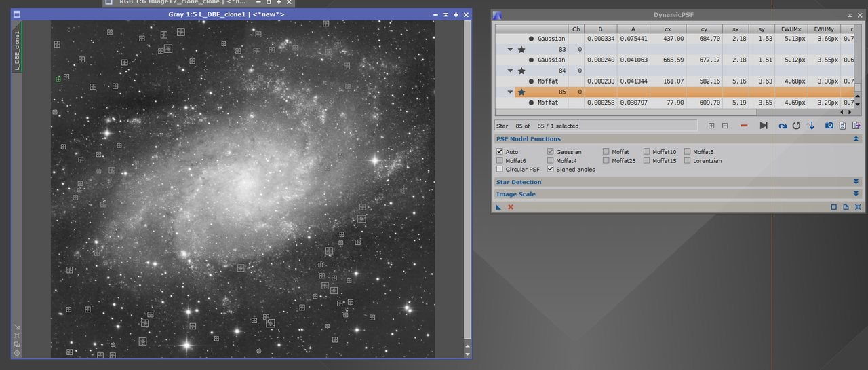The height and width of the screenshot is (370, 868).
Task: Select the Moffat row under star 85
Action: [x=675, y=103]
